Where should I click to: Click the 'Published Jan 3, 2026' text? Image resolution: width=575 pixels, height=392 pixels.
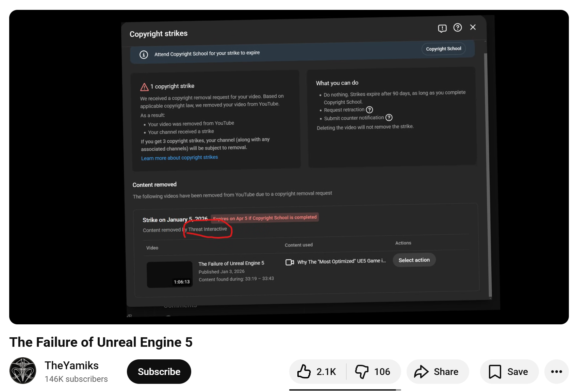point(221,271)
